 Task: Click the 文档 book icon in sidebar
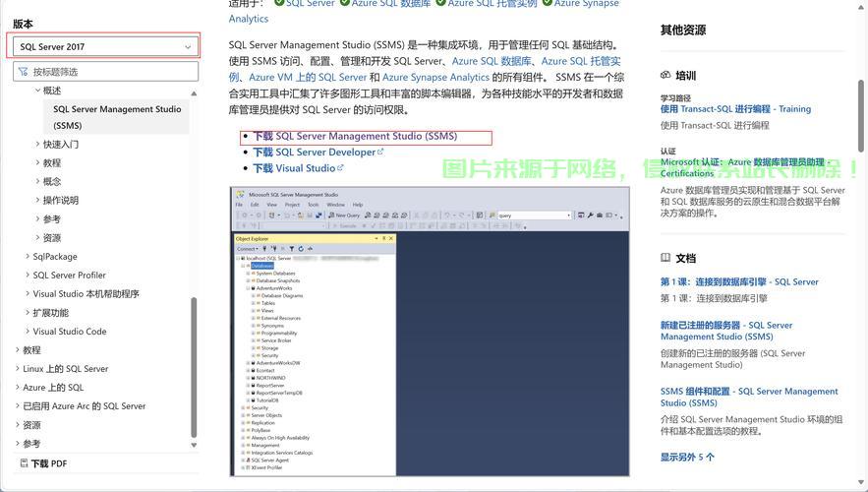[x=665, y=258]
